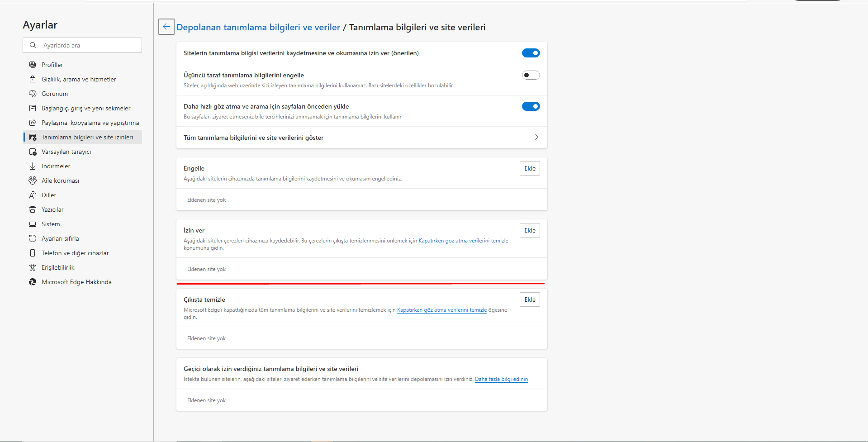The width and height of the screenshot is (868, 442).
Task: Click the İzin ver section title
Action: [x=194, y=230]
